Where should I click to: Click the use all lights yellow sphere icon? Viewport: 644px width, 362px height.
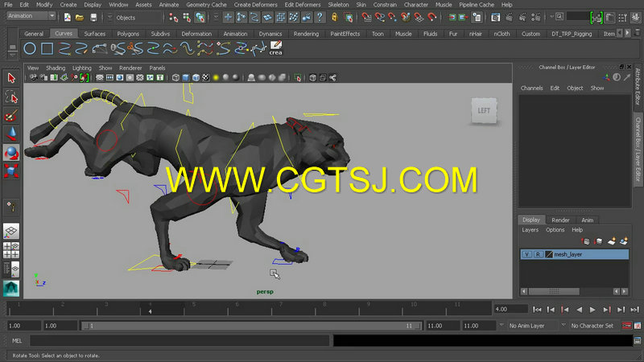pos(216,77)
